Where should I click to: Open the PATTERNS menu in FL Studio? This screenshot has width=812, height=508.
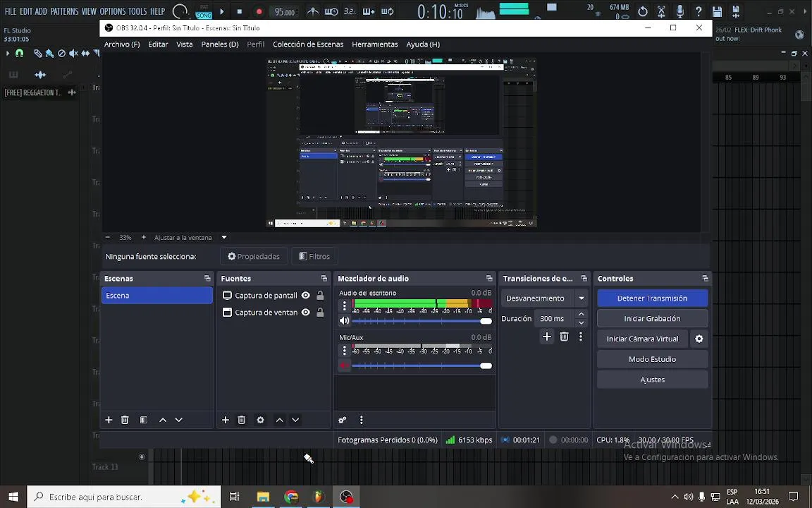(x=64, y=11)
